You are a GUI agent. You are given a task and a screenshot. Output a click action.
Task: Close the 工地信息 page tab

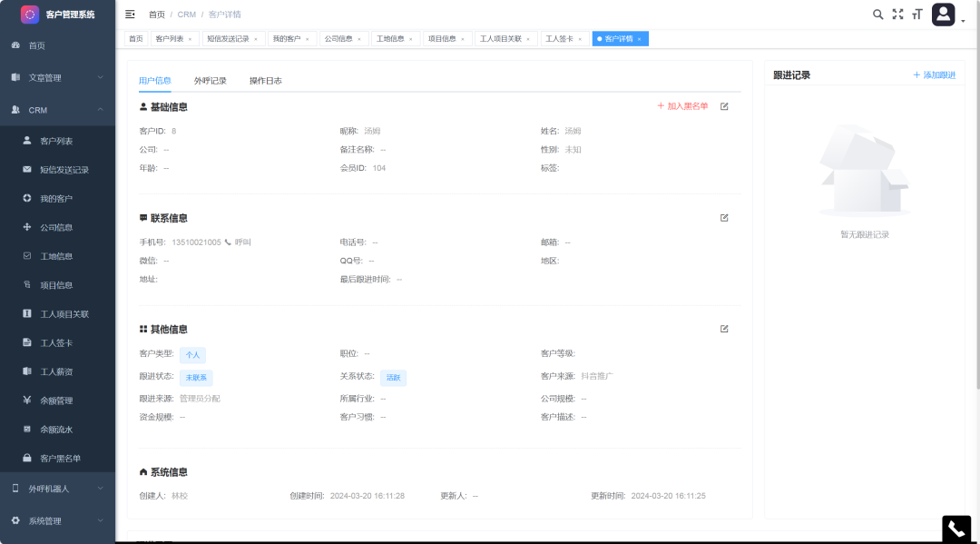411,39
